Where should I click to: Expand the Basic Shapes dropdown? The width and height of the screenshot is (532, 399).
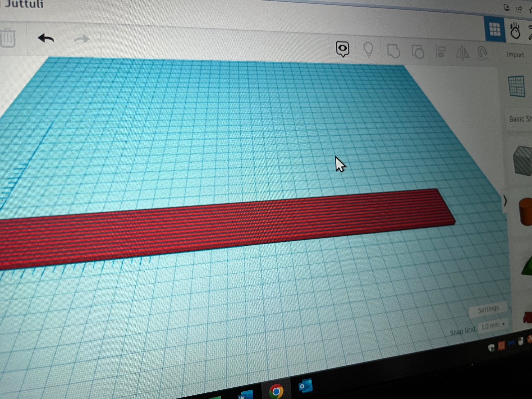pos(520,119)
